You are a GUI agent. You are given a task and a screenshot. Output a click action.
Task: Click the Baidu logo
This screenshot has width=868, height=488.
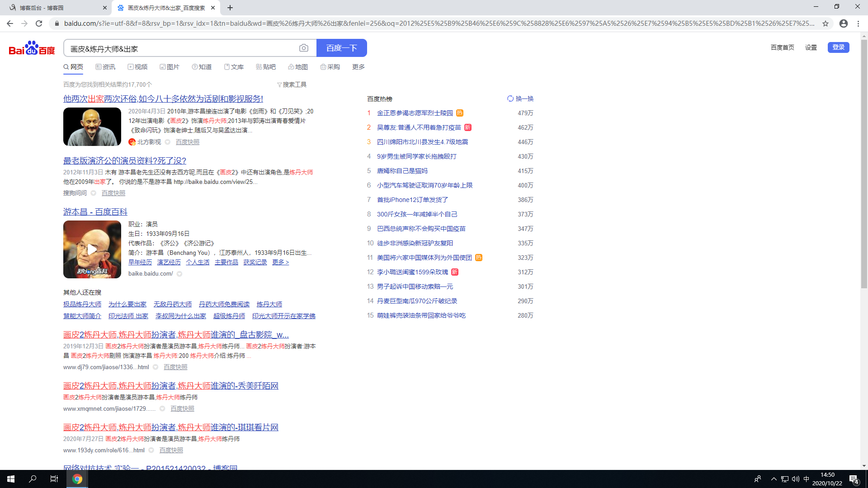click(32, 48)
